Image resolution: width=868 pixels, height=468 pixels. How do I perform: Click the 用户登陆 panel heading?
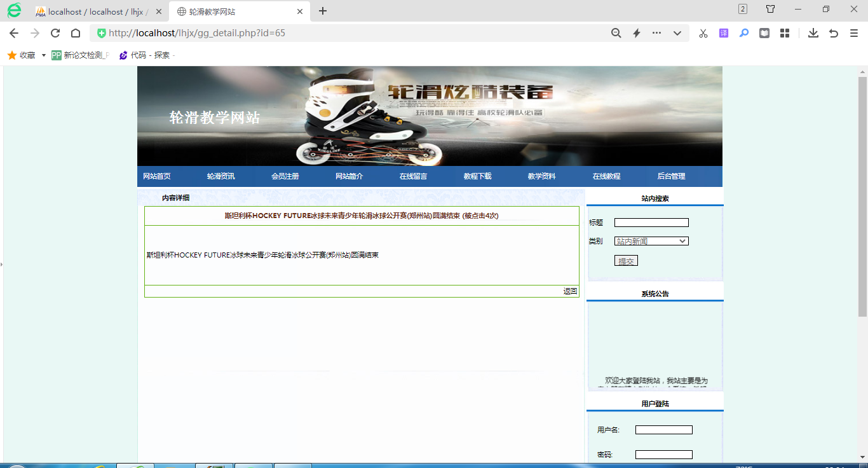coord(655,404)
